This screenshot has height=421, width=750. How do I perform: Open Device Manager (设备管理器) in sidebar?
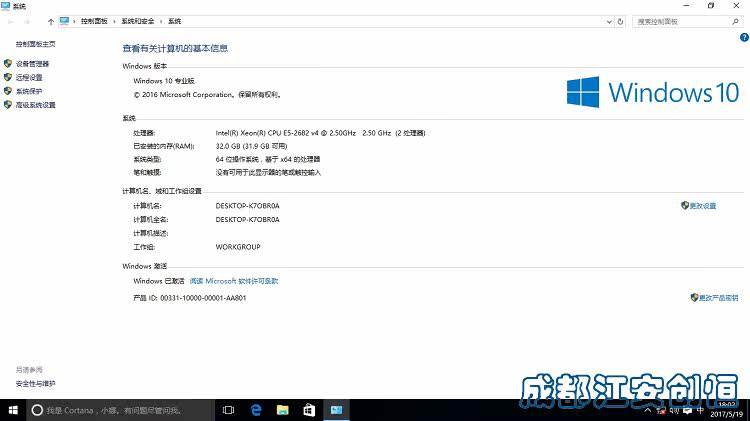pyautogui.click(x=32, y=64)
